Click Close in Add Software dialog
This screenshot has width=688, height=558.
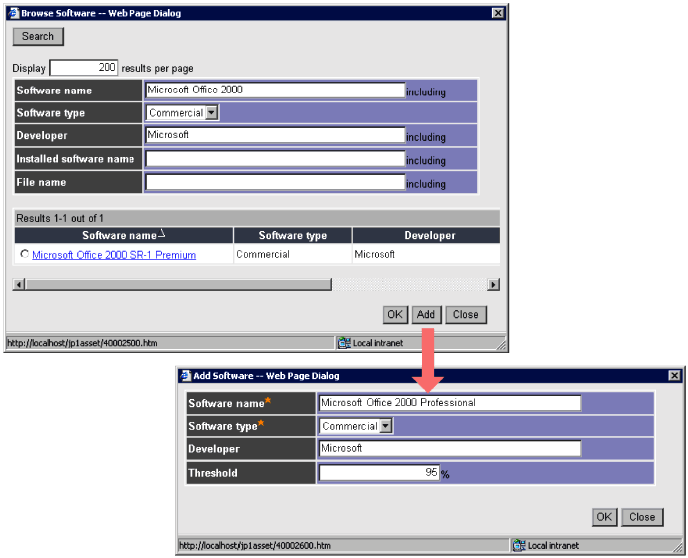tap(642, 517)
